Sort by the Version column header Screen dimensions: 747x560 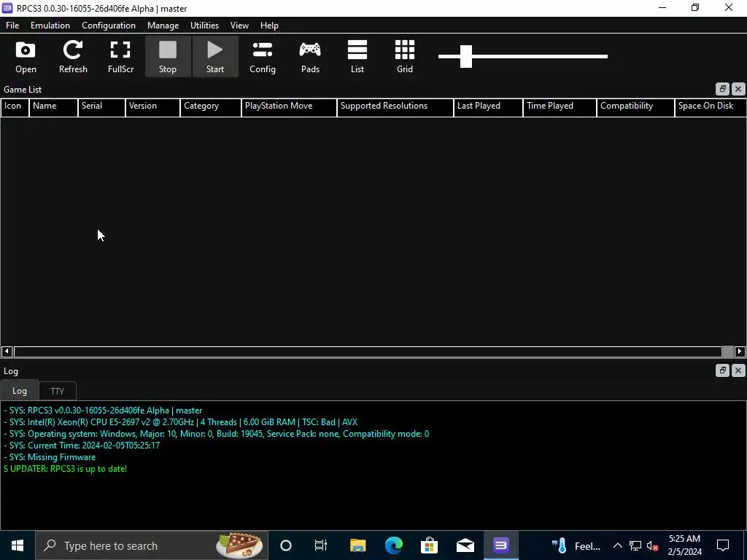tap(152, 107)
